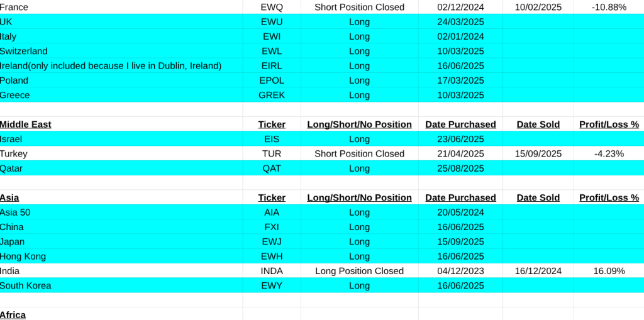
Task: Click France's -10.88% loss cell
Action: pyautogui.click(x=608, y=7)
